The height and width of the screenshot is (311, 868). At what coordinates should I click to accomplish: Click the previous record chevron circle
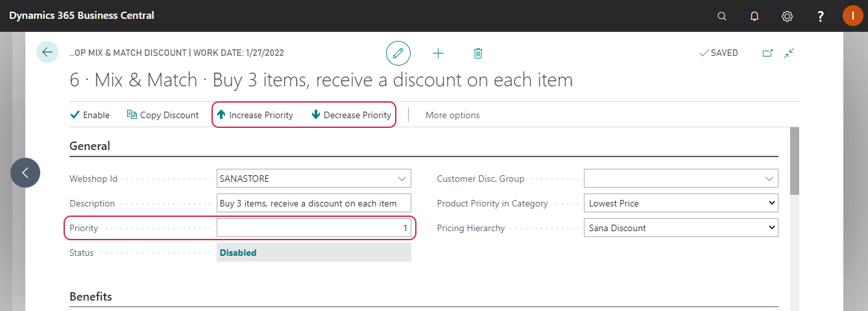click(25, 173)
